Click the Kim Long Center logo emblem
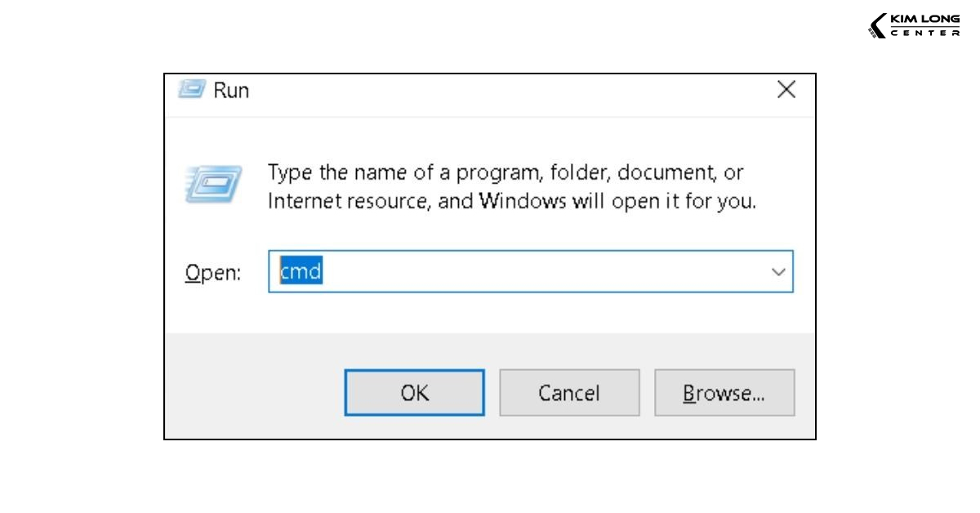Image resolution: width=980 pixels, height=513 pixels. (877, 26)
